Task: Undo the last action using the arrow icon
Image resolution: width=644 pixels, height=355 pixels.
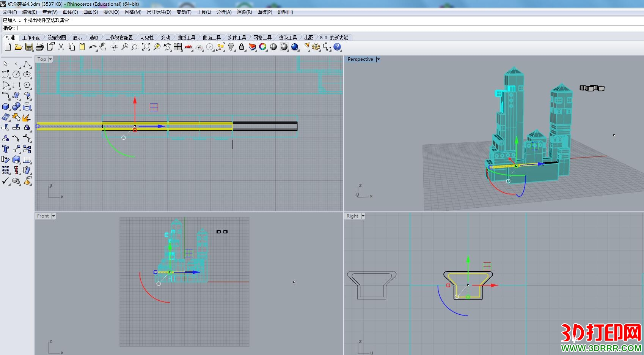Action: click(x=93, y=47)
